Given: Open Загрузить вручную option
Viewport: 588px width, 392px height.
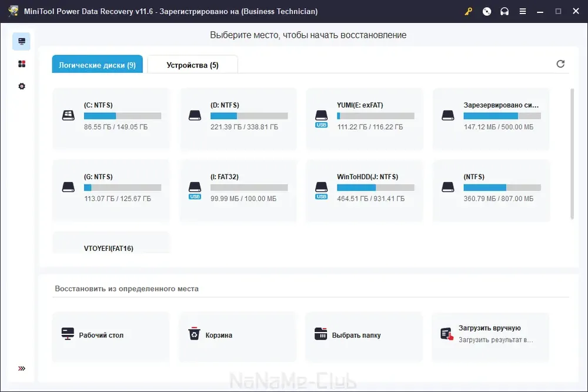Looking at the screenshot, I should click(490, 336).
